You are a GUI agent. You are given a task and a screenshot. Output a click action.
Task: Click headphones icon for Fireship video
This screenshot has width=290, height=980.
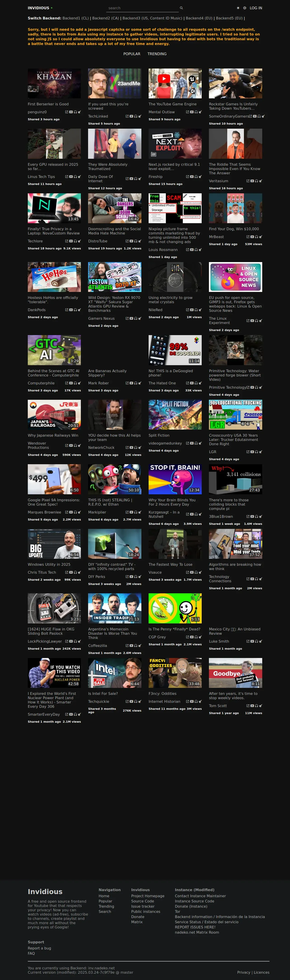[x=196, y=177]
